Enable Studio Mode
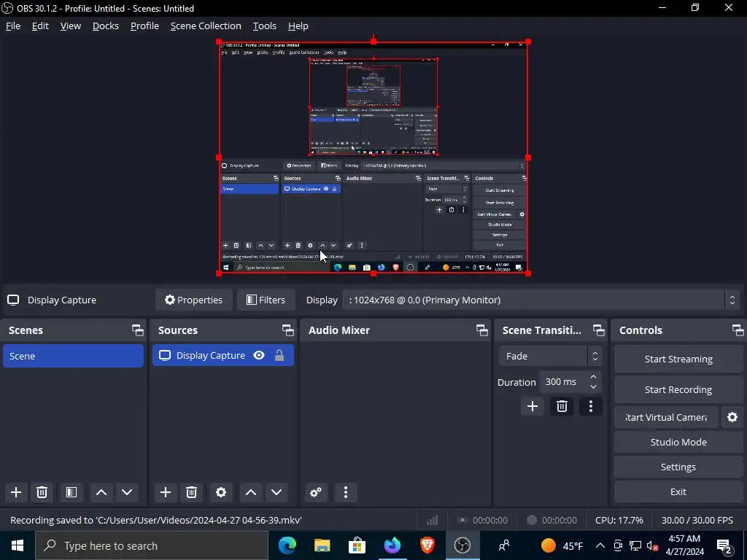Image resolution: width=747 pixels, height=560 pixels. coord(678,442)
